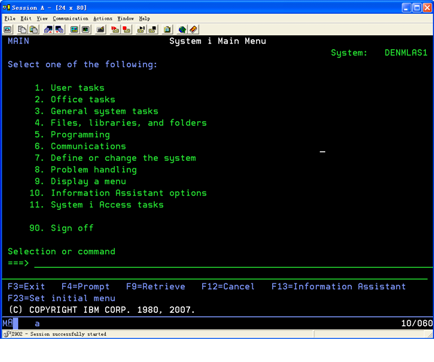Click the F9=Retrieve function key label
Image resolution: width=434 pixels, height=362 pixels.
point(155,287)
